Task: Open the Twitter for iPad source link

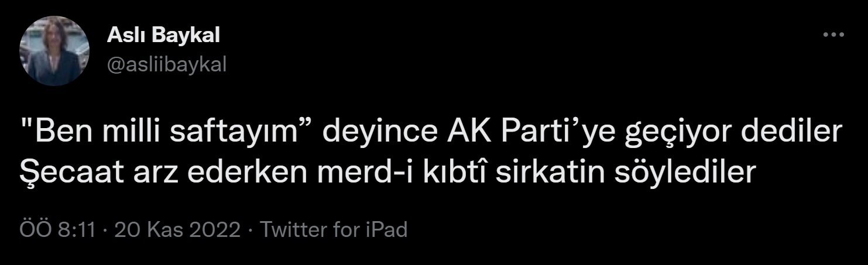Action: point(333,230)
